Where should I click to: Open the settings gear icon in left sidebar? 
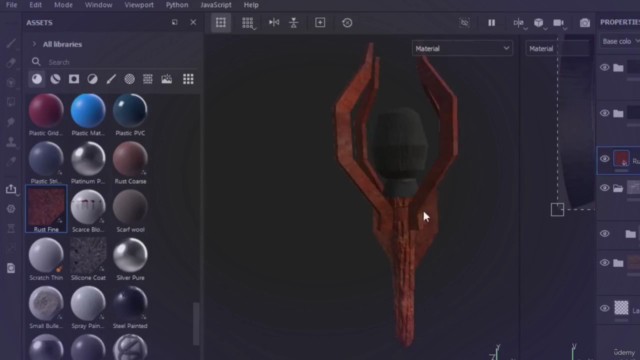(x=11, y=209)
